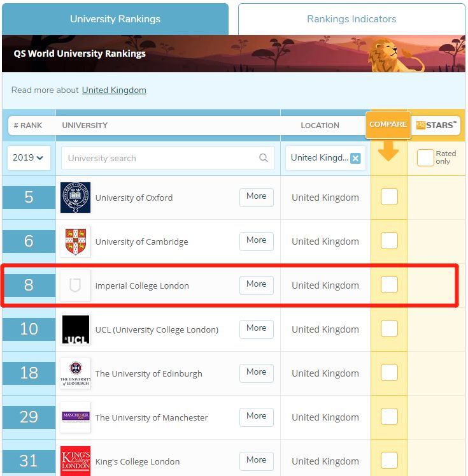468x476 pixels.
Task: Switch to the University Rankings tab
Action: (115, 19)
